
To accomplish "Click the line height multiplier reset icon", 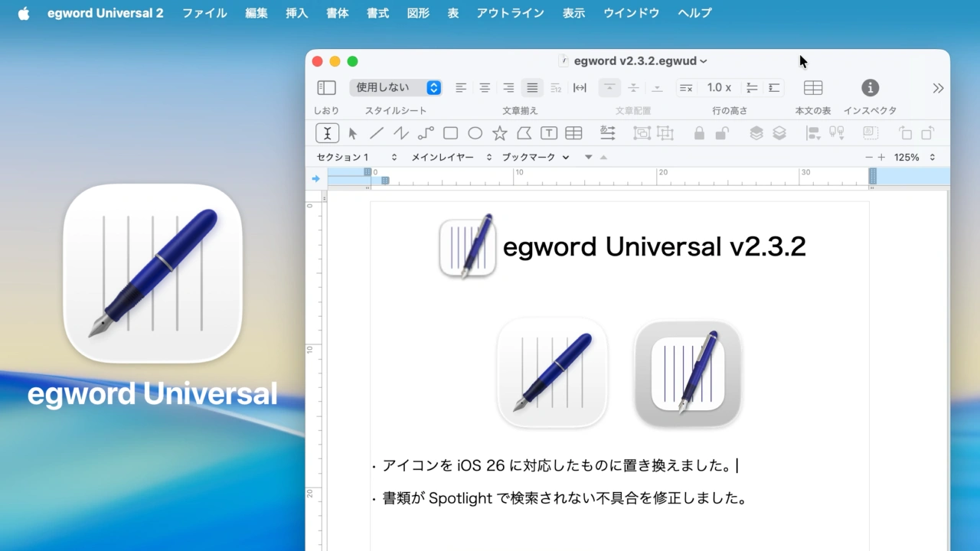I will (686, 88).
